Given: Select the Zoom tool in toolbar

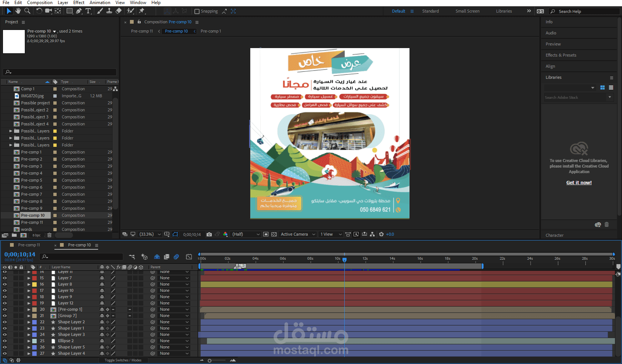Looking at the screenshot, I should 27,11.
